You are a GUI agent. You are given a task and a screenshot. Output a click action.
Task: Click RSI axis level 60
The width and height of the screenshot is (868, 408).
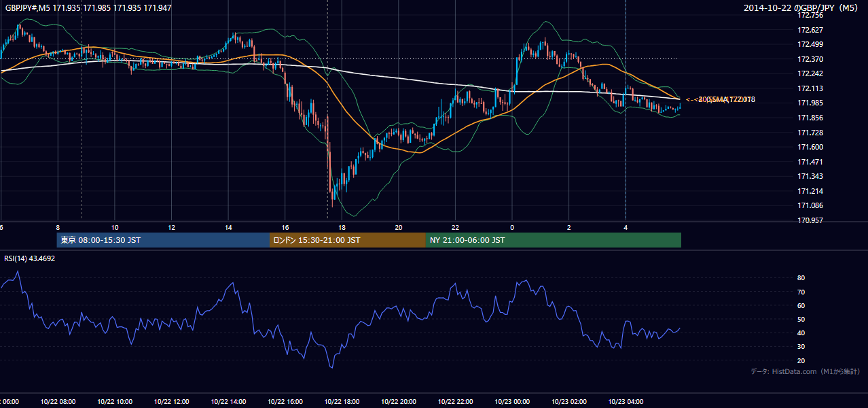801,305
